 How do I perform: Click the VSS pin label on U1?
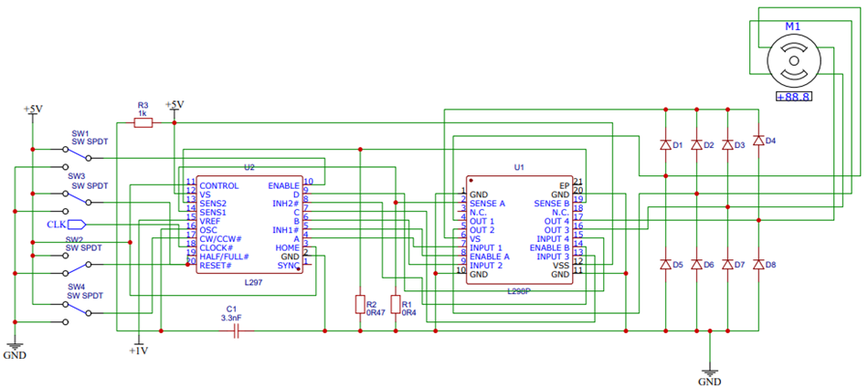561,265
